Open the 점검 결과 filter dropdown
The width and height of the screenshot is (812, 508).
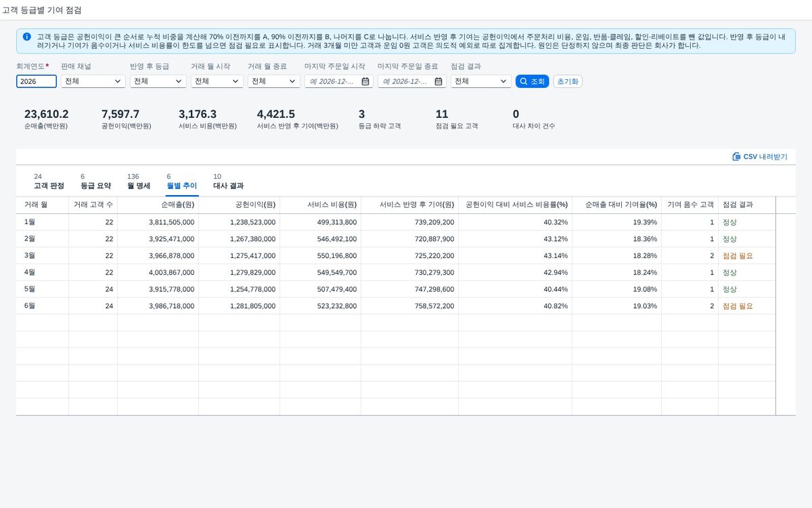click(x=481, y=81)
